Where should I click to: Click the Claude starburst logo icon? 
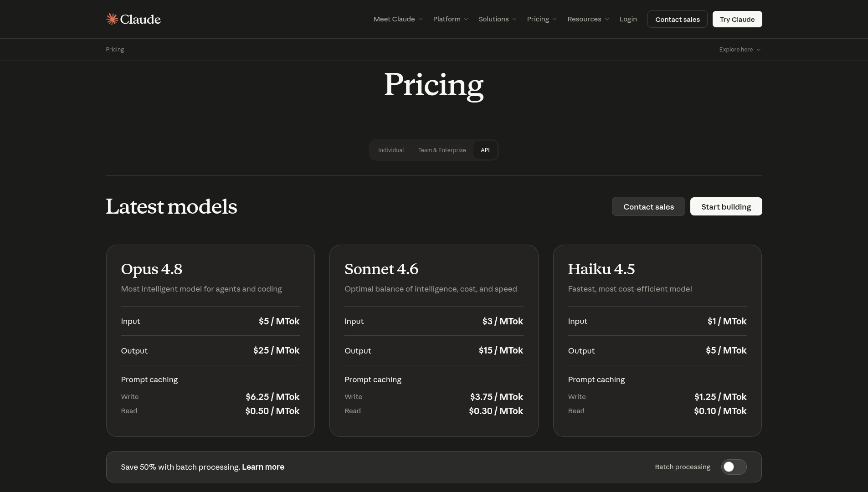[x=112, y=19]
